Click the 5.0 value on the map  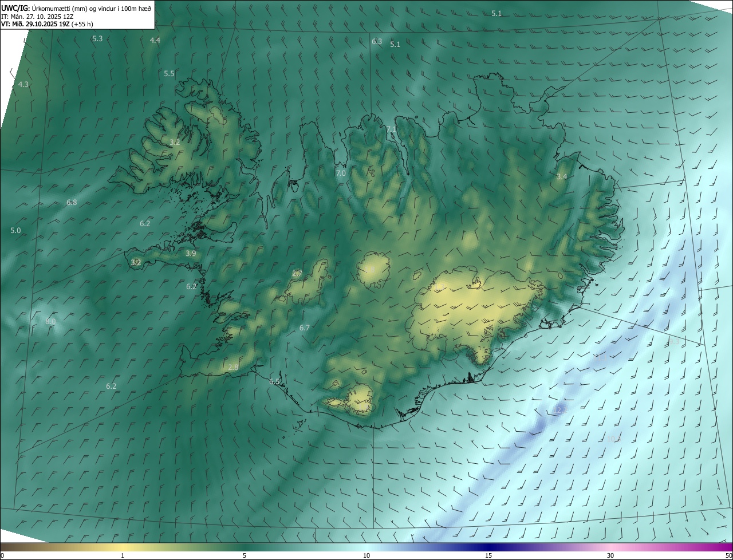tap(15, 230)
